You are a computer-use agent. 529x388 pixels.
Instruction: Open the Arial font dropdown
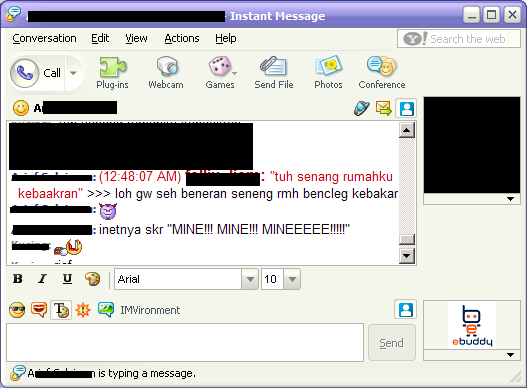(x=250, y=279)
